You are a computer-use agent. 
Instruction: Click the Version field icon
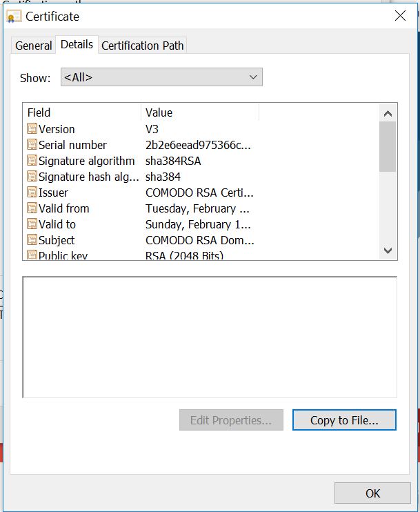click(x=32, y=129)
